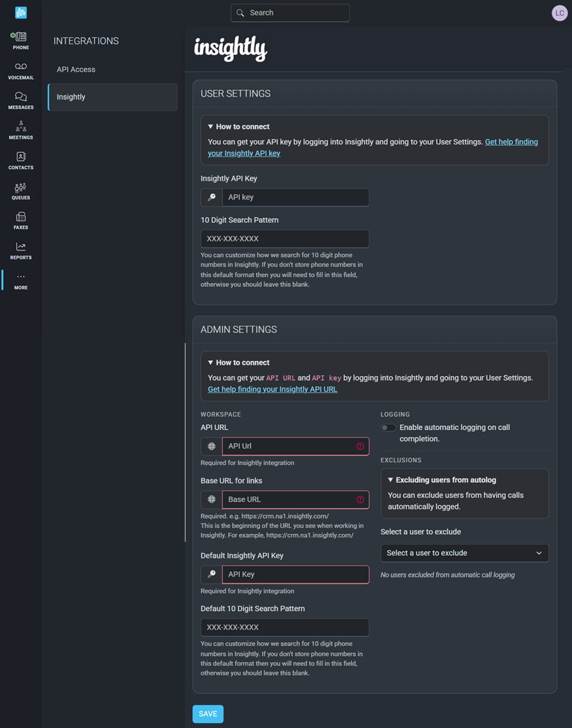Open the Meetings sidebar icon
The image size is (572, 728).
[20, 130]
